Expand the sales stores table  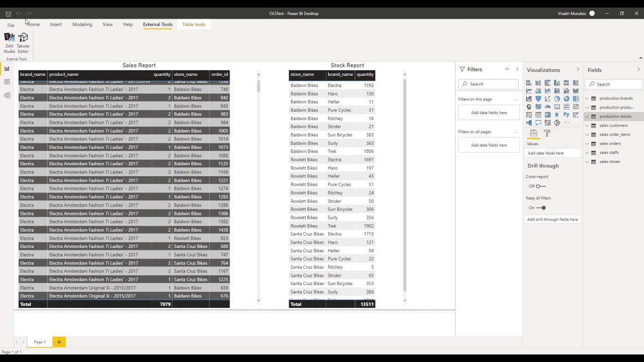pyautogui.click(x=587, y=162)
